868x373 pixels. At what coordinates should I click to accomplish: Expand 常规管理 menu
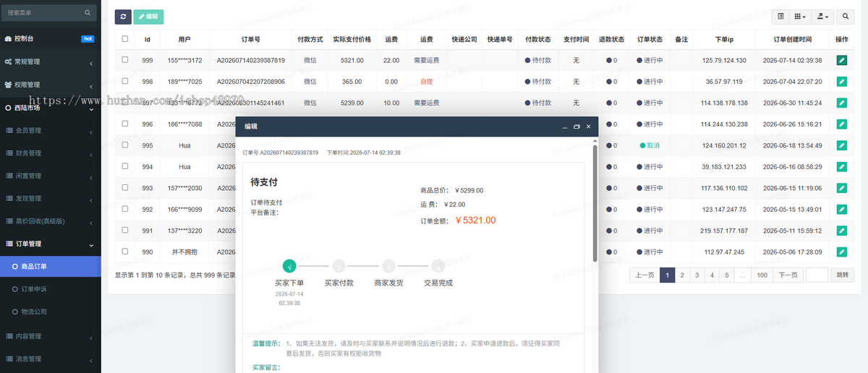[51, 63]
